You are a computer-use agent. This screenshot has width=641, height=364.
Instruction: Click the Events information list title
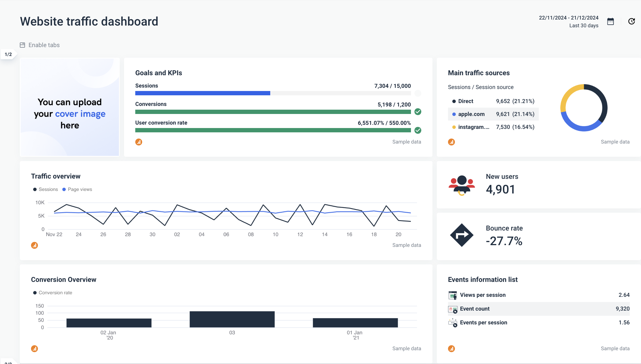[483, 280]
